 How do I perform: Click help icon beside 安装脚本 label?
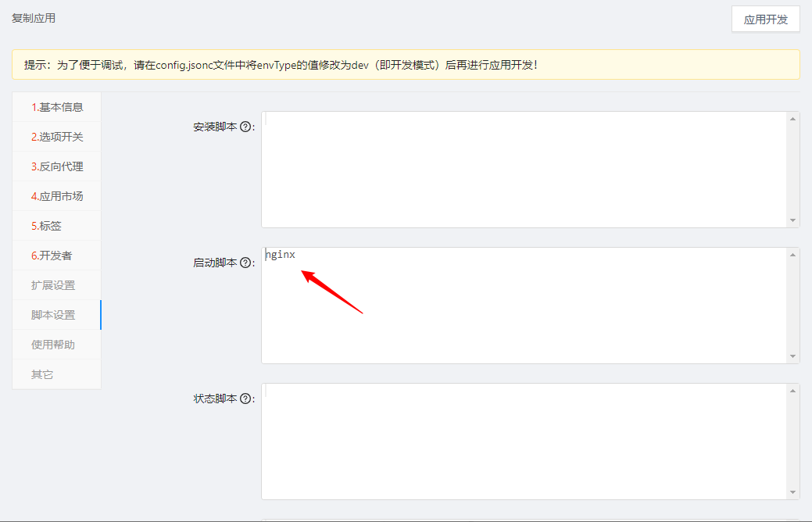pyautogui.click(x=245, y=127)
